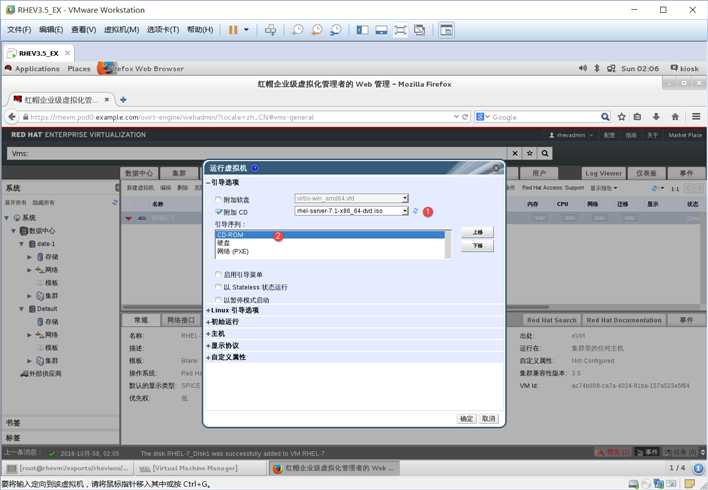Click the GNOME volume icon
Screen dimensions: 708x490
point(582,68)
